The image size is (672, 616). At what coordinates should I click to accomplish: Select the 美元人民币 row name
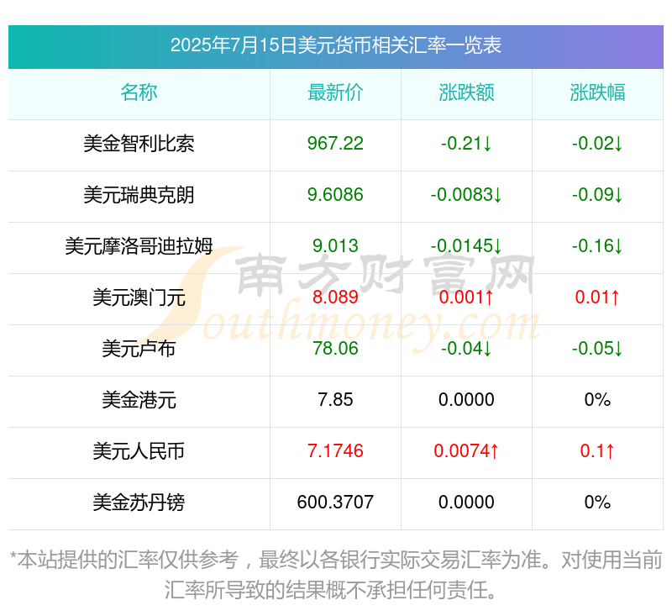tap(139, 451)
